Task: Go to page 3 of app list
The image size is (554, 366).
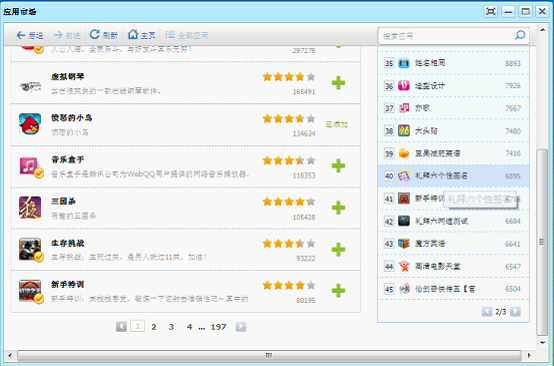Action: (x=171, y=327)
